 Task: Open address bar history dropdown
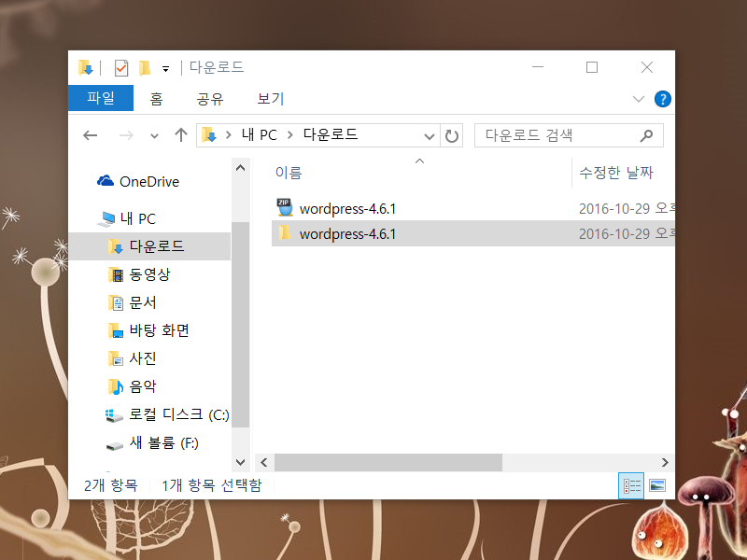pyautogui.click(x=430, y=136)
